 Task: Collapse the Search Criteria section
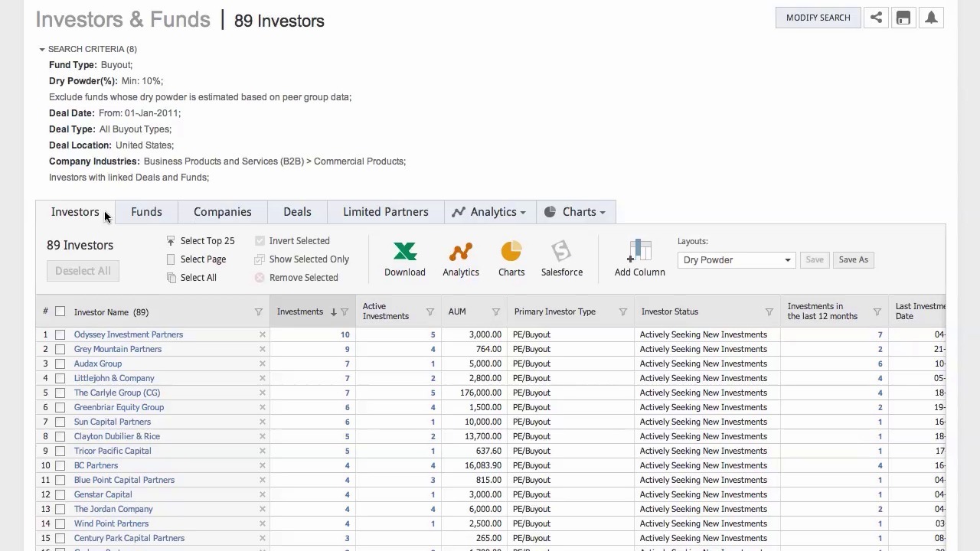(42, 49)
